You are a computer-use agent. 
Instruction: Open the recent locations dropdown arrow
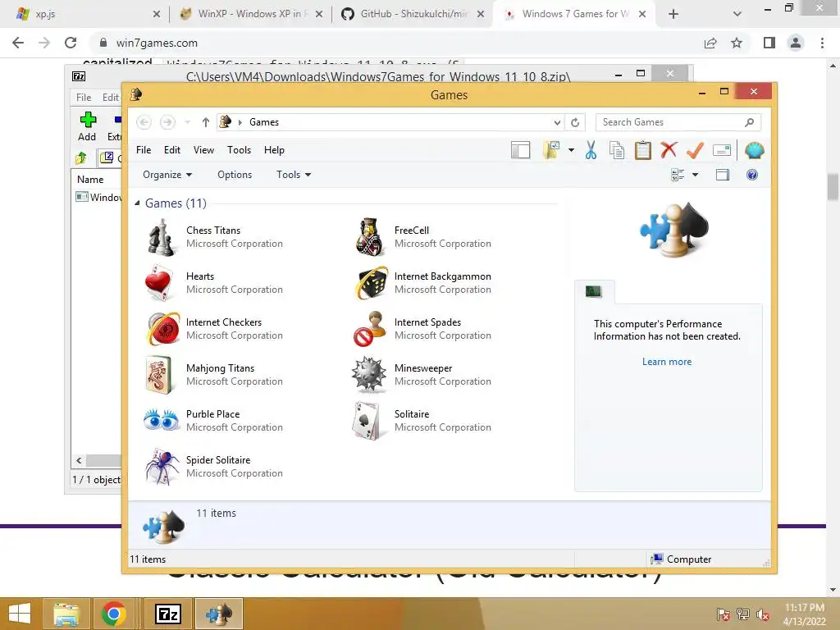(x=188, y=123)
